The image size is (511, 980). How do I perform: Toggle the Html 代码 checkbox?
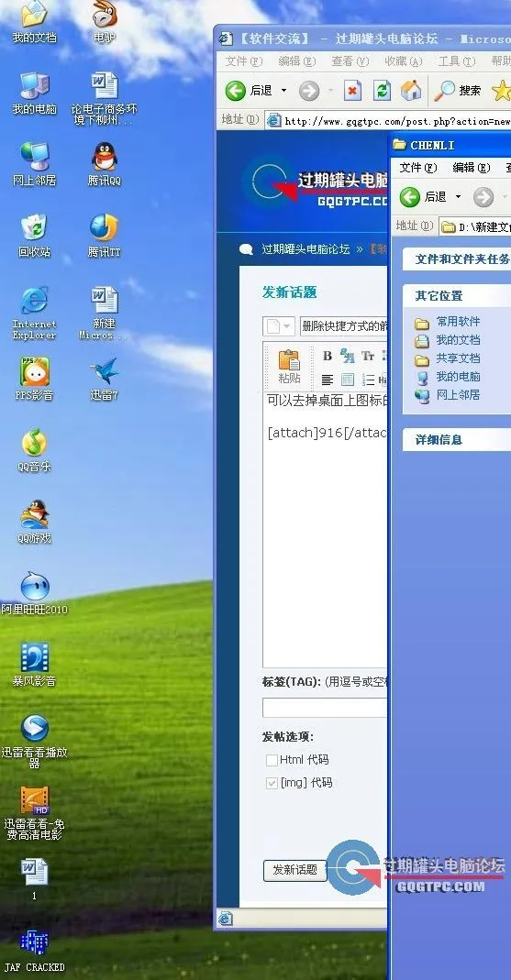[272, 760]
